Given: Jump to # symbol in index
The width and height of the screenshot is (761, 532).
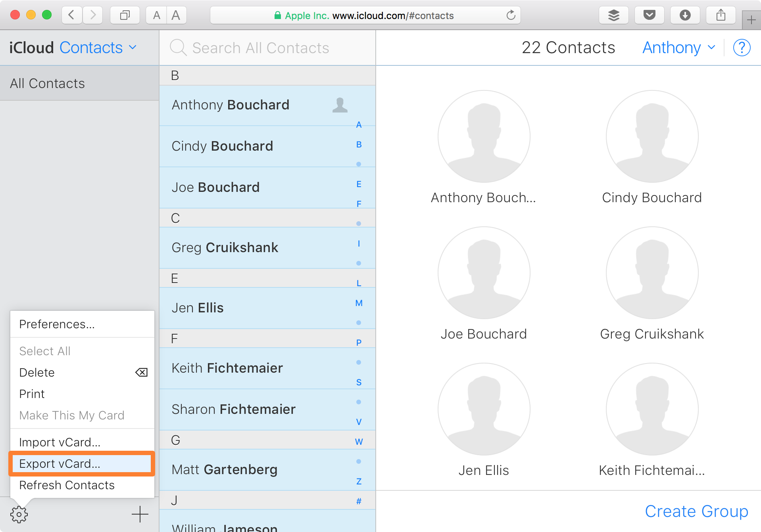Looking at the screenshot, I should pyautogui.click(x=359, y=501).
